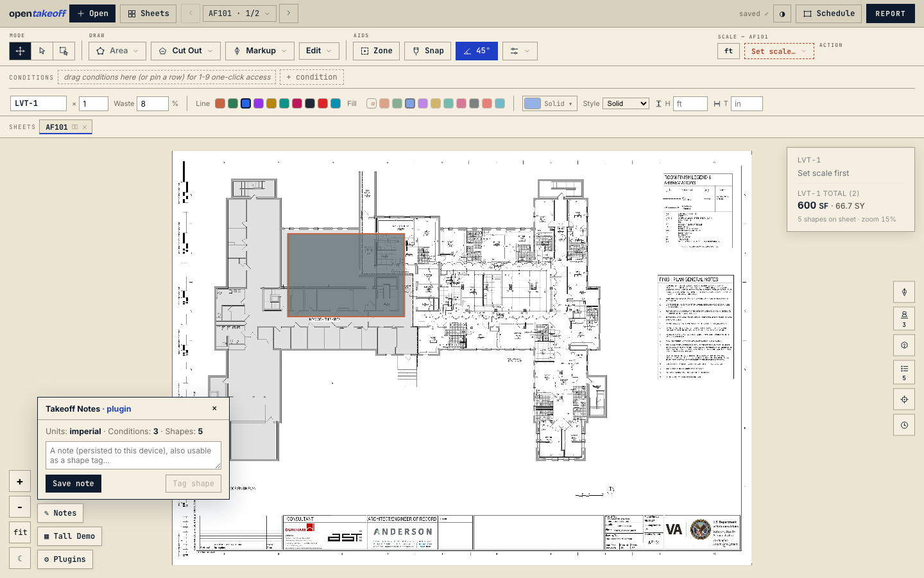Expand the Edit dropdown

click(x=319, y=51)
